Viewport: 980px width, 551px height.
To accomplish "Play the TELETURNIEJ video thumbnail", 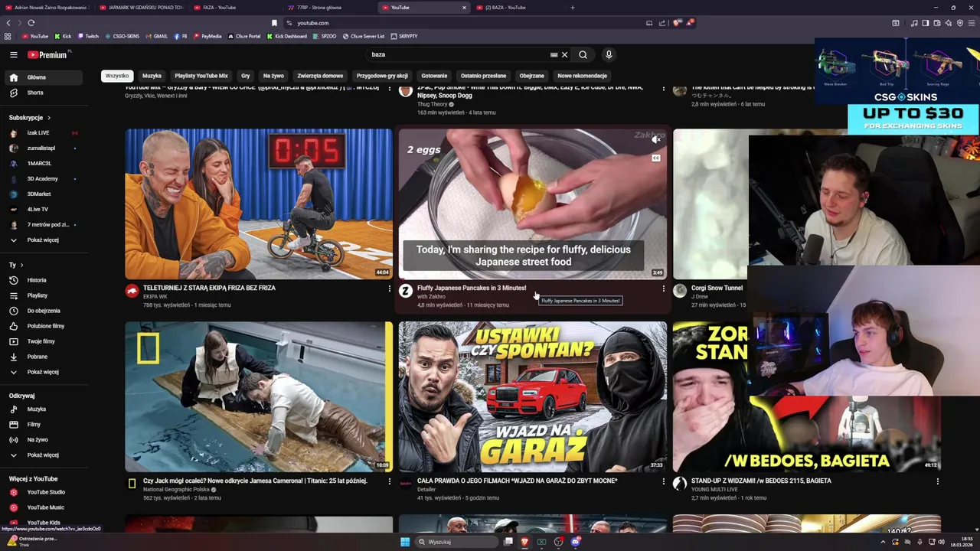I will pyautogui.click(x=259, y=204).
